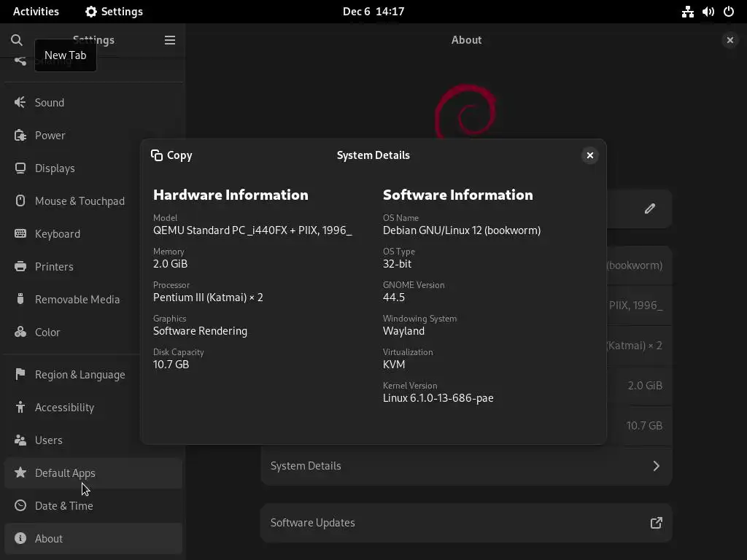The width and height of the screenshot is (747, 560).
Task: Click the Mouse & Touchpad icon
Action: 20,201
